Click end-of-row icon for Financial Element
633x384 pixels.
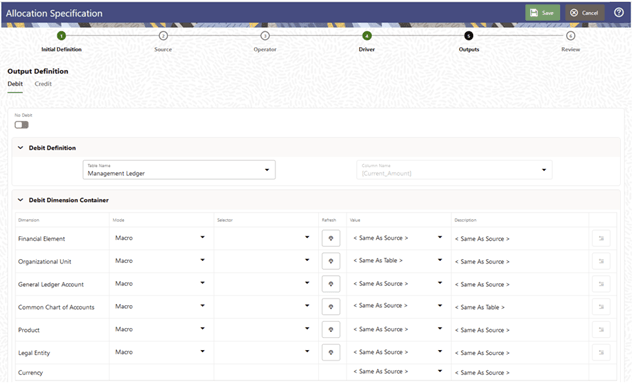point(601,238)
